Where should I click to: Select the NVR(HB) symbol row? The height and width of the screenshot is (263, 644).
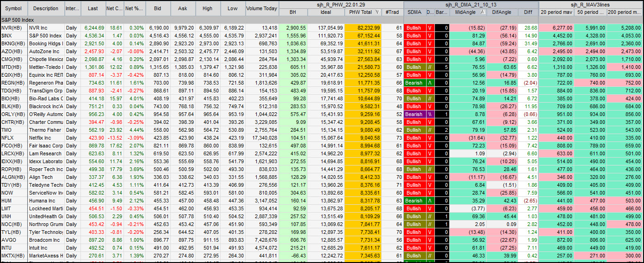(x=322, y=28)
